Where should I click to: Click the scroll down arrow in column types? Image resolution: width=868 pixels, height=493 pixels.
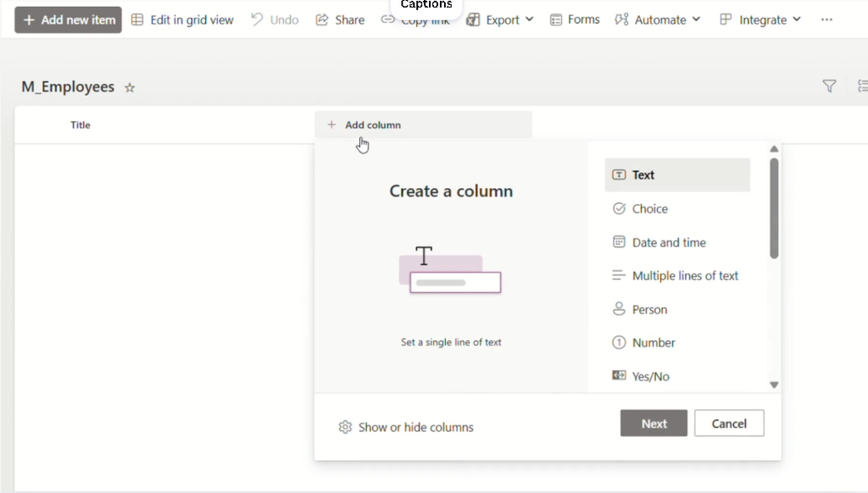(x=774, y=385)
